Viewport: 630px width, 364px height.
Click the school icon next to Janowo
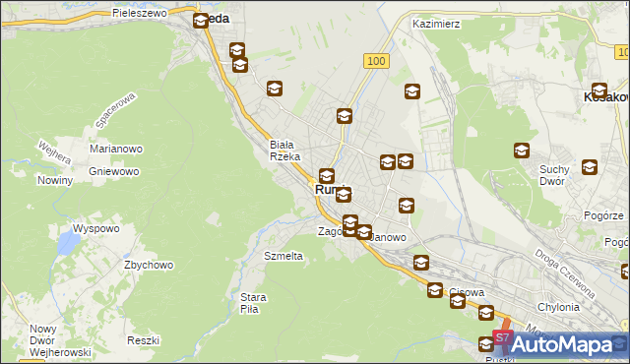pos(364,232)
